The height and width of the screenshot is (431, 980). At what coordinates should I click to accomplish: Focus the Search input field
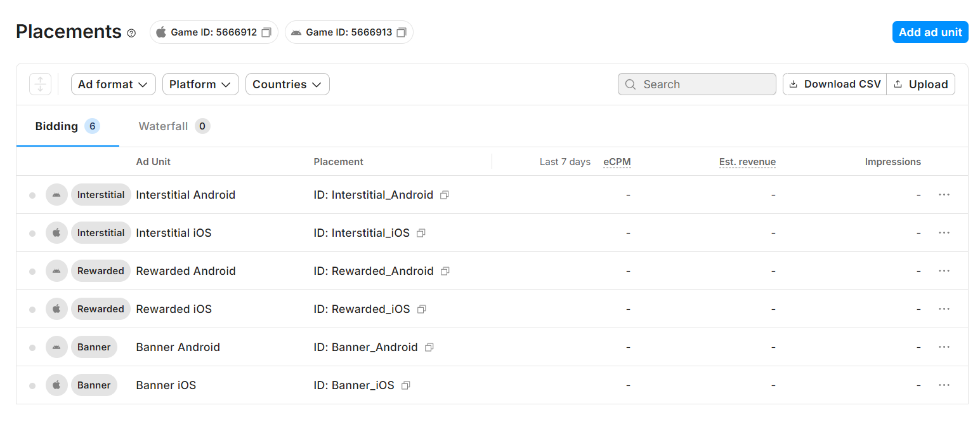(704, 84)
